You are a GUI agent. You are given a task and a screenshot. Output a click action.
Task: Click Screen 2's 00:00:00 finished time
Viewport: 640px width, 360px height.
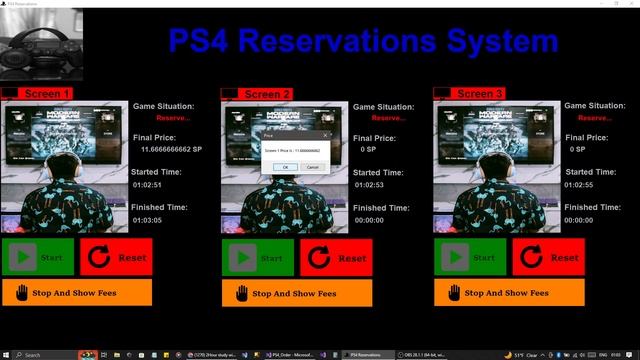pos(369,220)
